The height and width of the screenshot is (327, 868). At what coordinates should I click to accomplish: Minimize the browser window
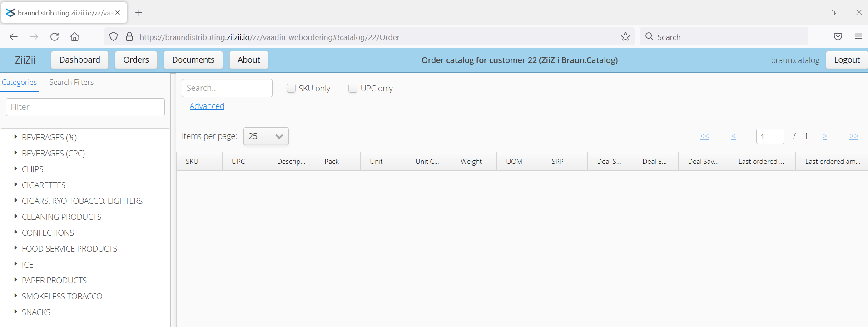point(808,13)
